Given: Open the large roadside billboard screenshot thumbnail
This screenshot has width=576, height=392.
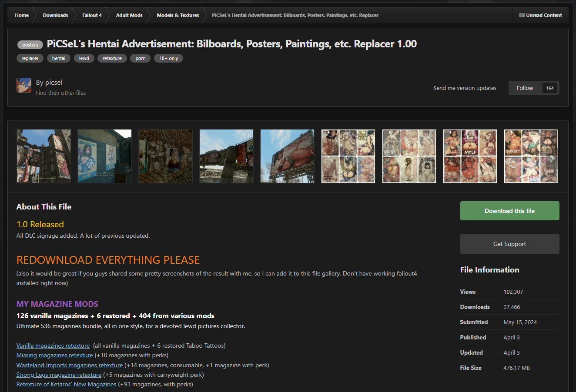Looking at the screenshot, I should tap(287, 156).
